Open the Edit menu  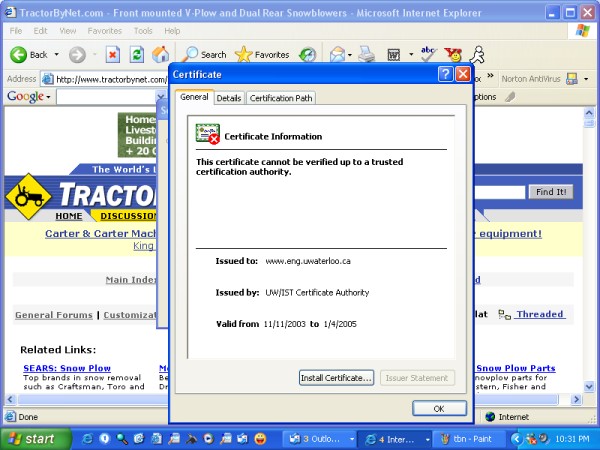pyautogui.click(x=40, y=31)
